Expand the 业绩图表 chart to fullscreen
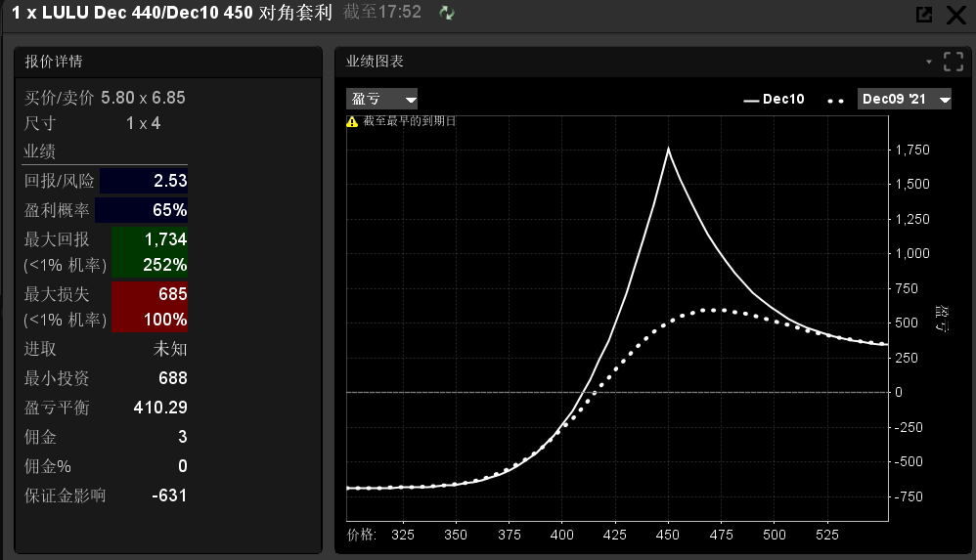976x560 pixels. point(953,62)
